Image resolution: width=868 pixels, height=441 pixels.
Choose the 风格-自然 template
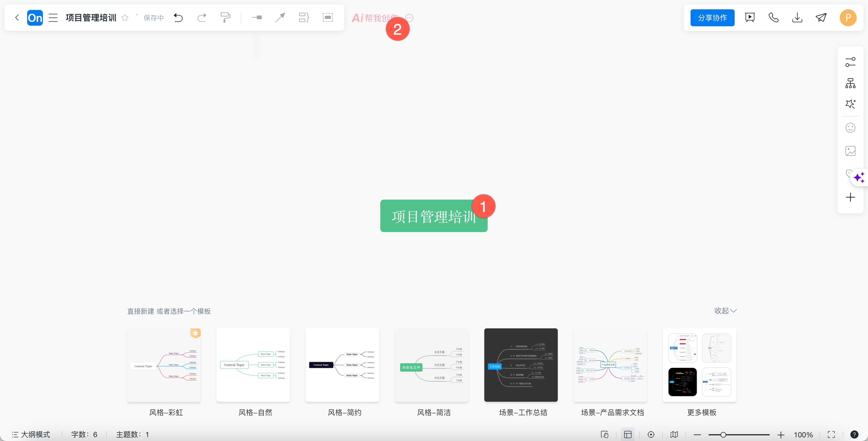point(253,365)
